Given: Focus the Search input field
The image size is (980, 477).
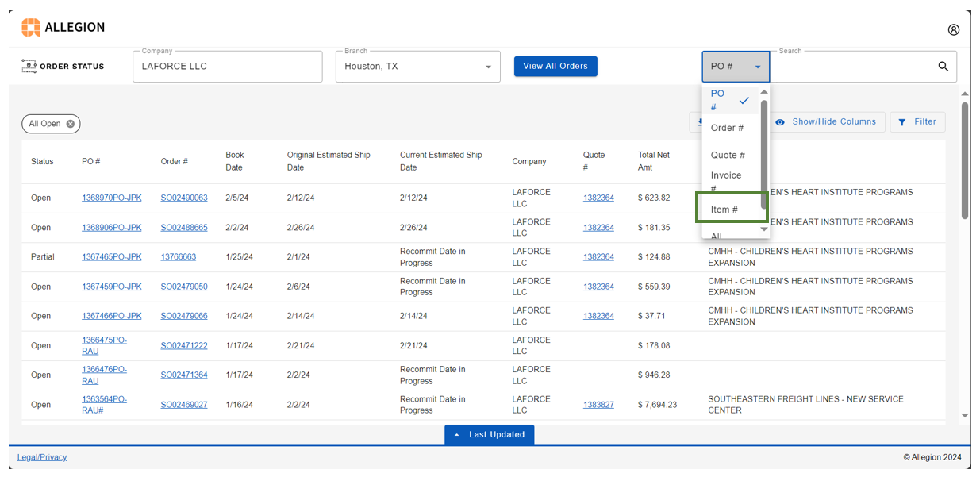Looking at the screenshot, I should pos(852,67).
